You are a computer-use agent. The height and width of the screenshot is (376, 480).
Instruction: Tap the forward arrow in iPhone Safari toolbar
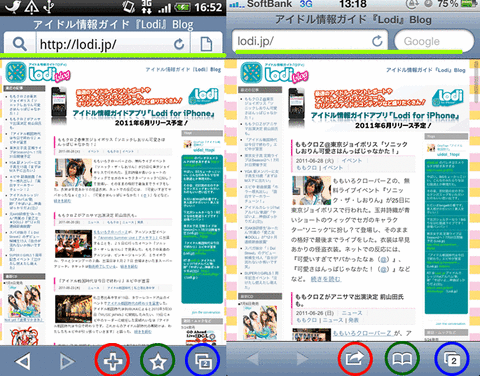tap(302, 359)
